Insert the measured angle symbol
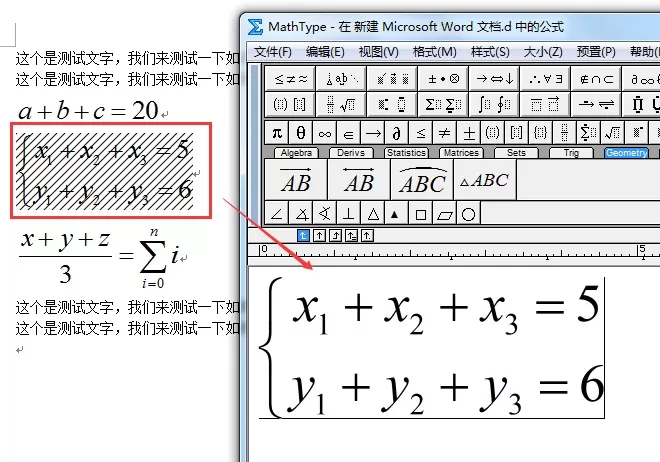 pos(301,213)
